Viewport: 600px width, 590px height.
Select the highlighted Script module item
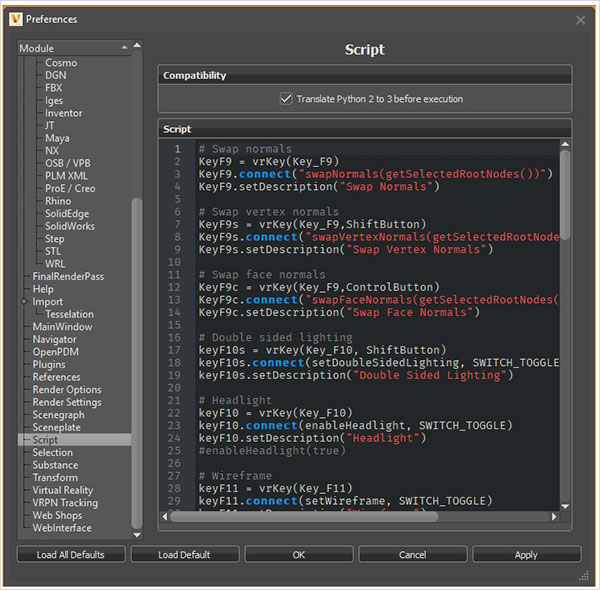click(x=74, y=440)
